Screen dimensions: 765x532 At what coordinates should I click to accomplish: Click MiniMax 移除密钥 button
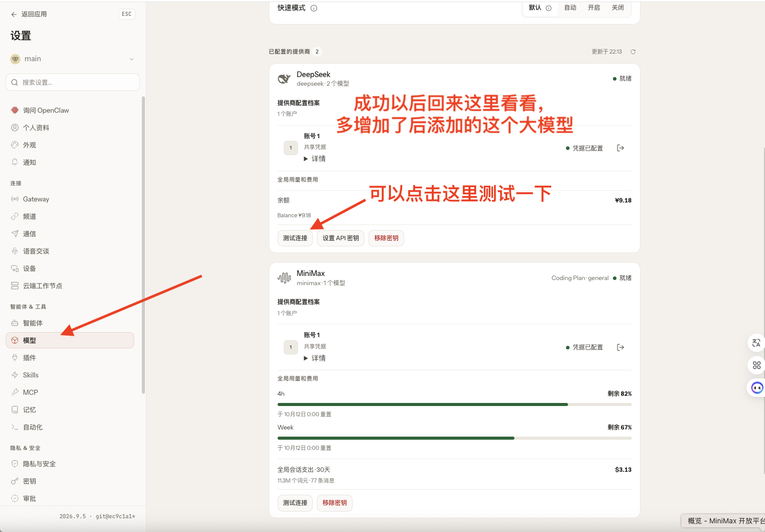(x=334, y=503)
